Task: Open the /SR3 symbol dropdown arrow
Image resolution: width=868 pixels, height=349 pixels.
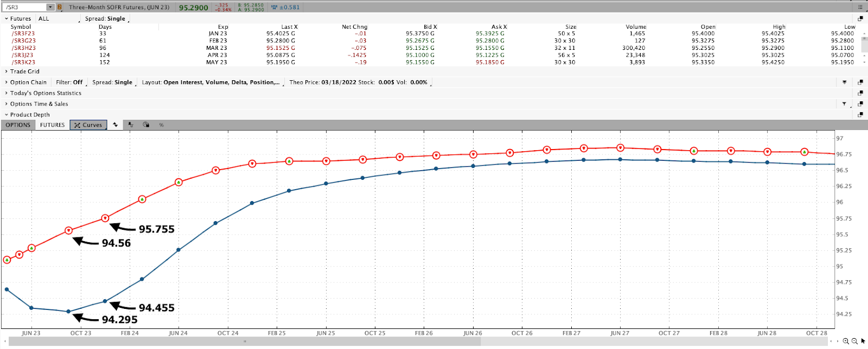Action: [x=50, y=7]
